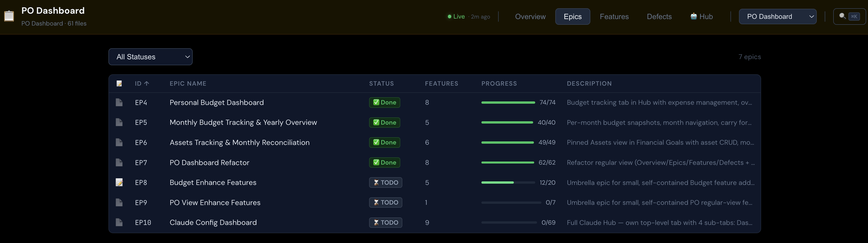Open PO View Enhance Features epic
The height and width of the screenshot is (243, 868).
click(215, 202)
